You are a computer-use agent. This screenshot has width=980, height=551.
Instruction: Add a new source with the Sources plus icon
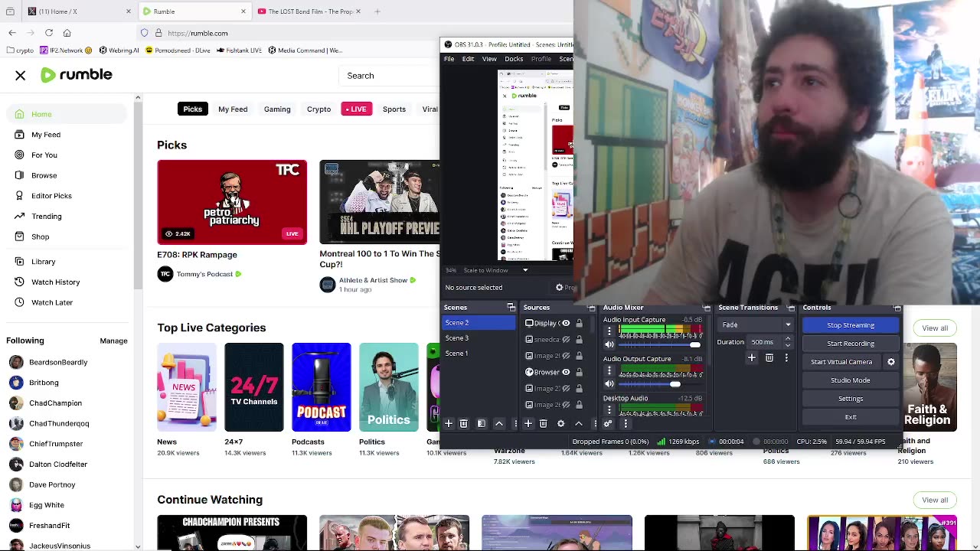tap(528, 423)
